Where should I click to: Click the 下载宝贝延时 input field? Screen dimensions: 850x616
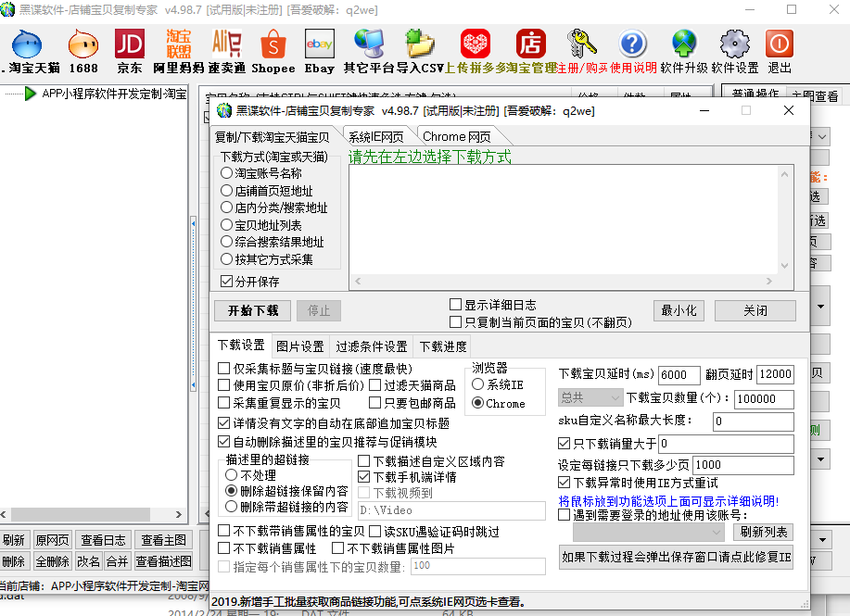(x=679, y=375)
